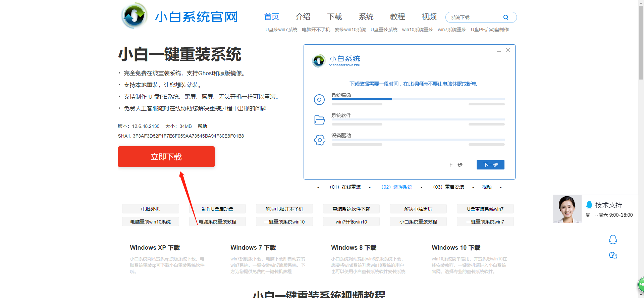Click the 解决电脑开不了机 tag button
644x298 pixels.
click(x=284, y=209)
